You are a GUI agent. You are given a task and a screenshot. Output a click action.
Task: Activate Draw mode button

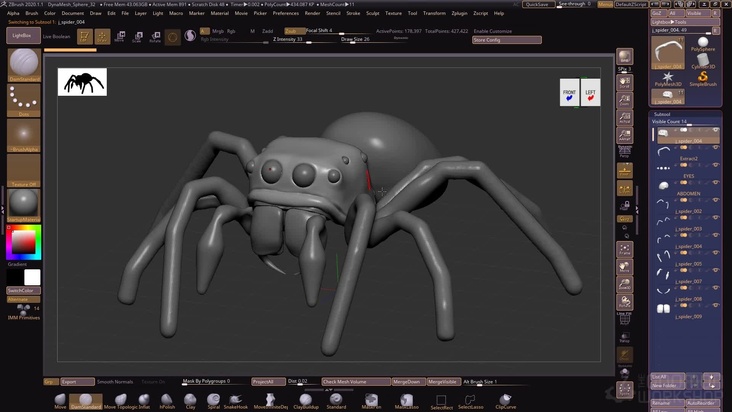point(103,36)
